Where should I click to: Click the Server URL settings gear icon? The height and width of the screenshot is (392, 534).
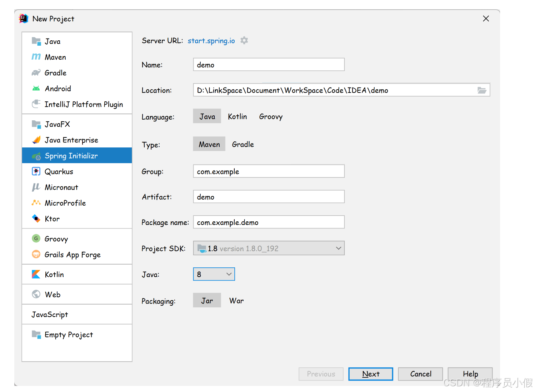pos(244,41)
